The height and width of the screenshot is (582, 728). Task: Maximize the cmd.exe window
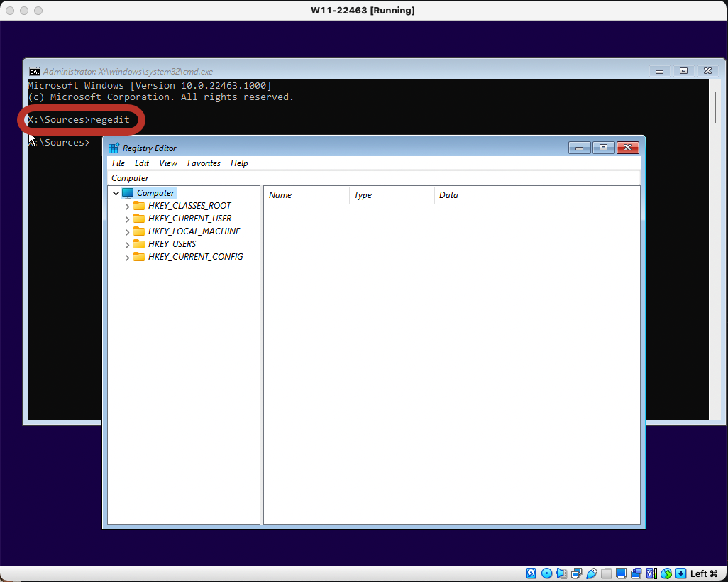tap(683, 71)
